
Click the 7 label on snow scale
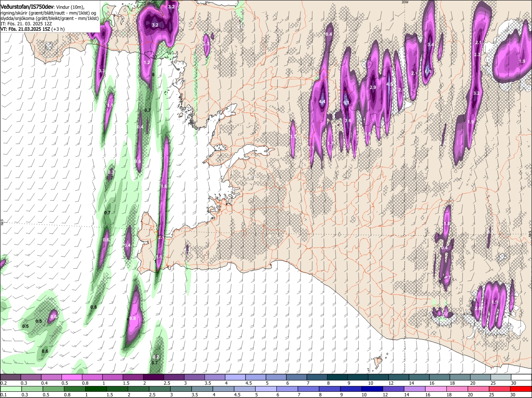pos(308,383)
